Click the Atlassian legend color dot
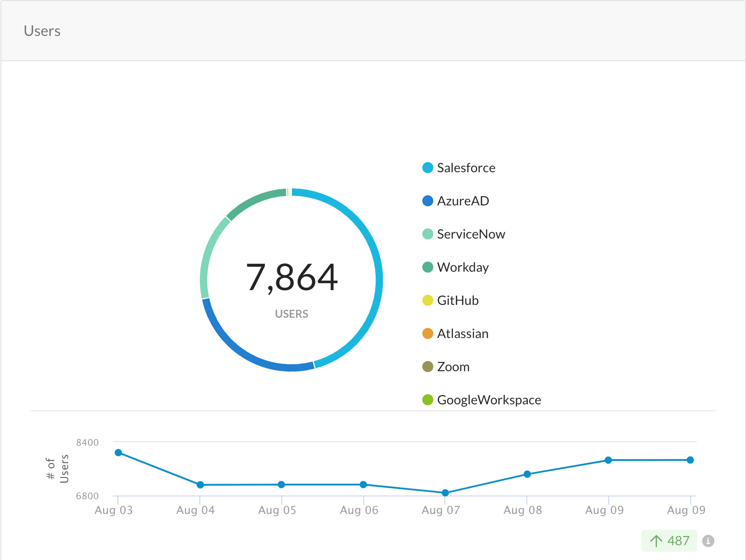Screen dimensions: 746x560 tap(428, 333)
